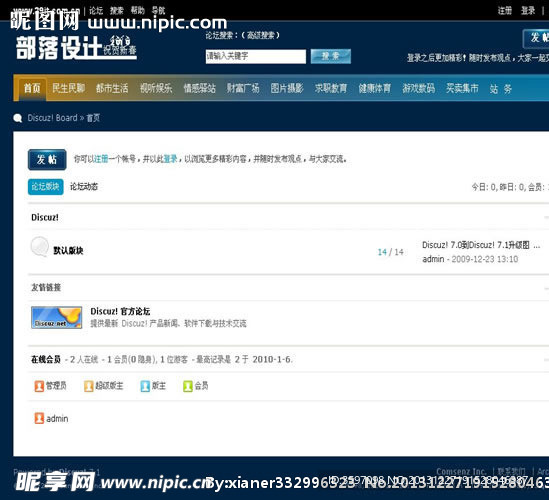
Task: Switch to the 论坛动态 tab
Action: point(84,187)
